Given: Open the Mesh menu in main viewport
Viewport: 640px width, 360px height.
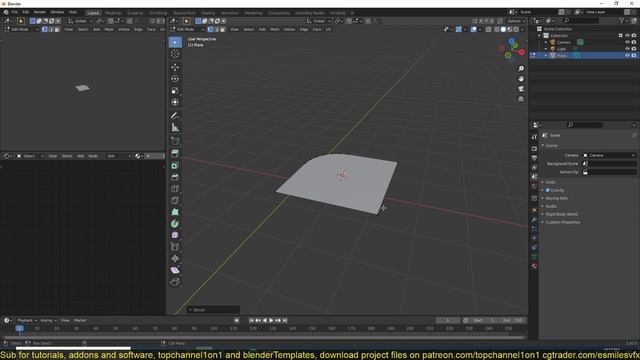Looking at the screenshot, I should pos(275,29).
